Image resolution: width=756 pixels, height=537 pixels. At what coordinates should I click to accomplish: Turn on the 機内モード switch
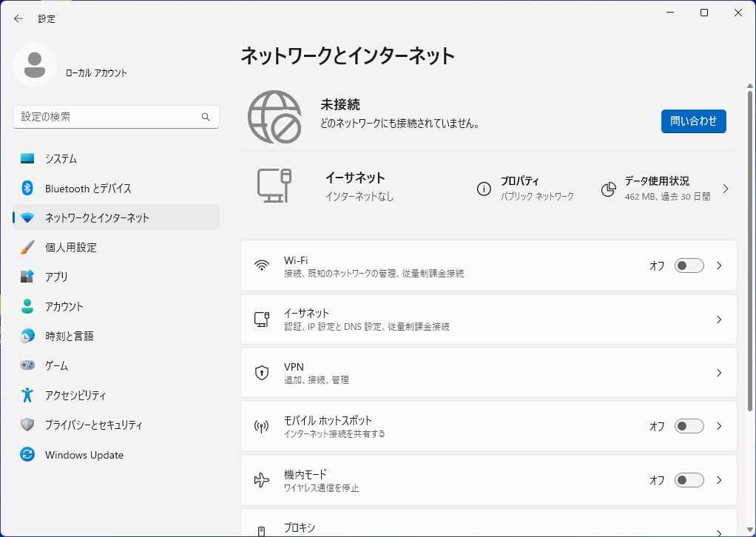tap(689, 480)
